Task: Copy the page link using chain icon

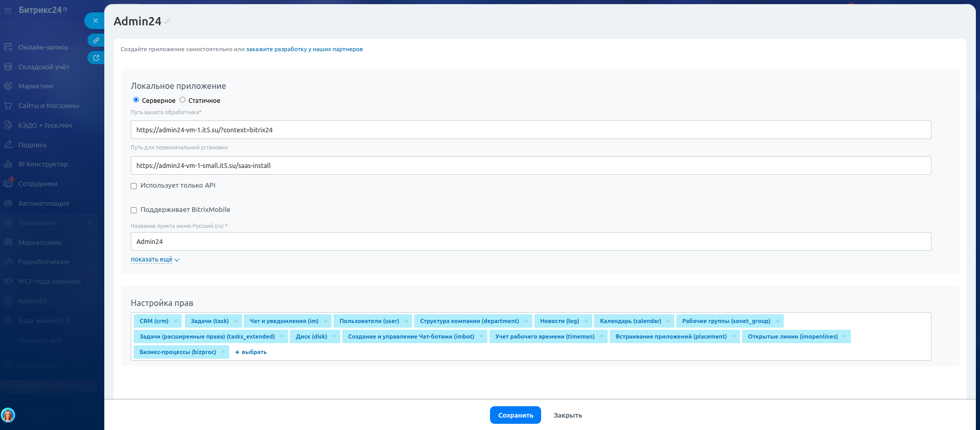Action: (x=96, y=40)
